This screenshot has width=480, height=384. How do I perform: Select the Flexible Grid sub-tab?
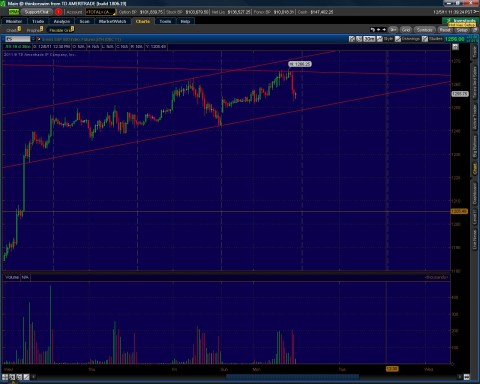pyautogui.click(x=60, y=30)
